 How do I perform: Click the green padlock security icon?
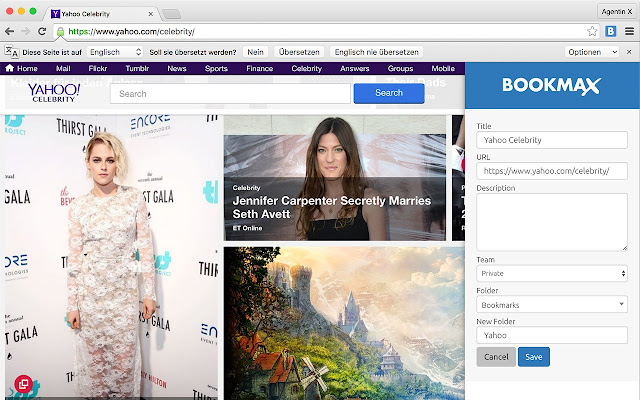[x=60, y=31]
